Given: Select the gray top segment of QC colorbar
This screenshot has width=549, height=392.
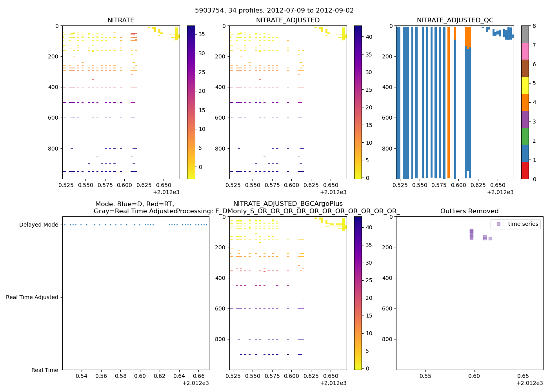Looking at the screenshot, I should pos(525,34).
